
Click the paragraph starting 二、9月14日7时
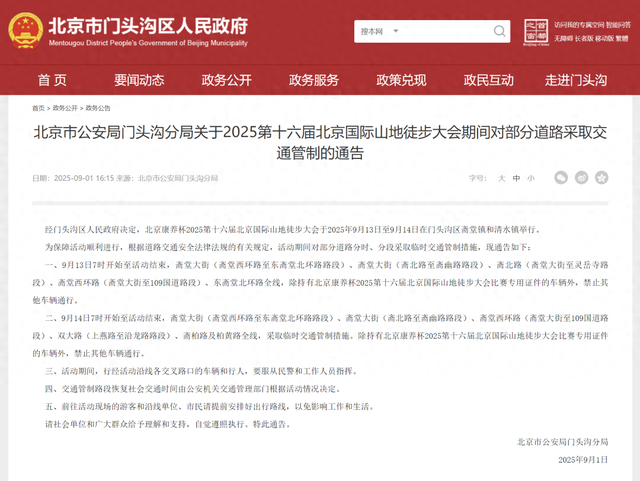coord(320,336)
